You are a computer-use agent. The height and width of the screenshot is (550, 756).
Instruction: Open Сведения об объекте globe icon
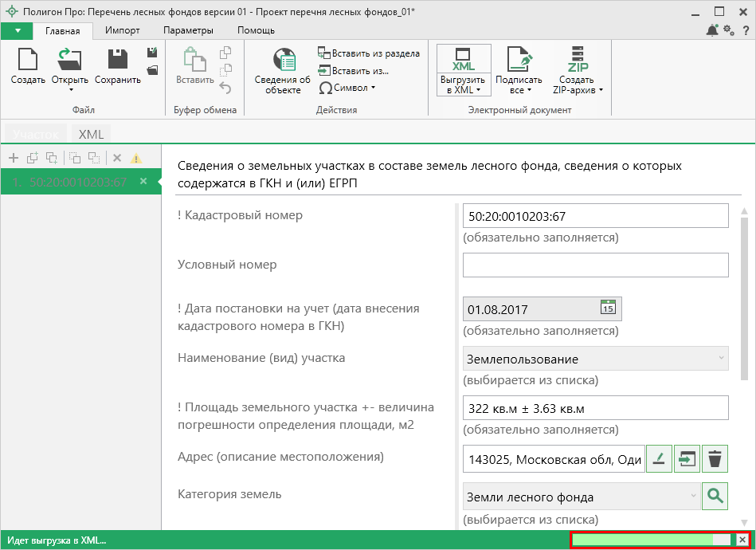click(x=283, y=61)
